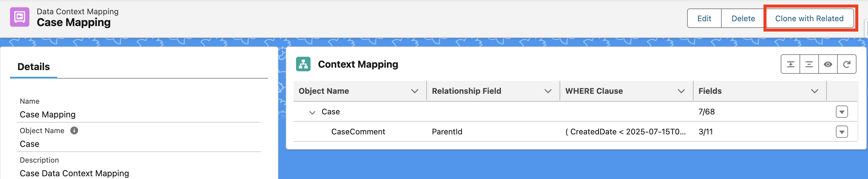
Task: Open the Fields column header menu
Action: [x=814, y=91]
